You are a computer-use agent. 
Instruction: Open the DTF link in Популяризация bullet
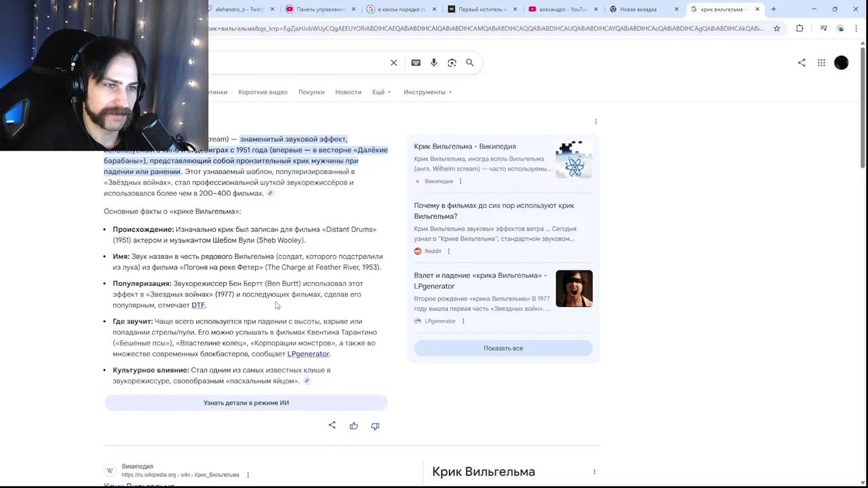(x=198, y=305)
